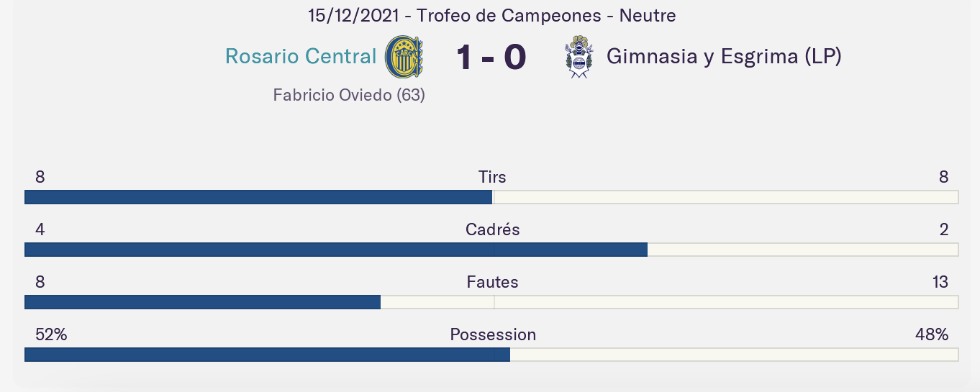Screen dimensions: 980x392
Task: Open the Rosario Central team link
Action: click(301, 56)
